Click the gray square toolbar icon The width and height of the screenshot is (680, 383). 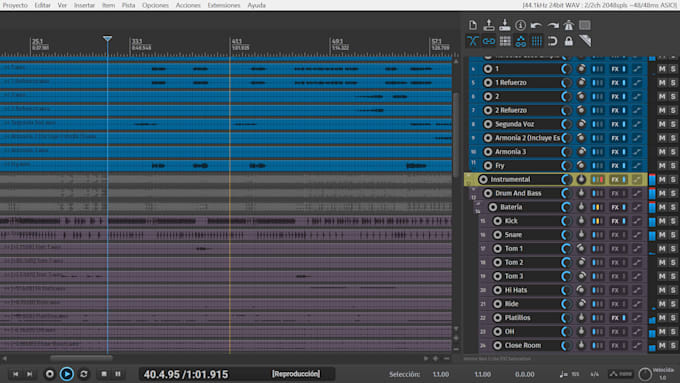pos(585,25)
